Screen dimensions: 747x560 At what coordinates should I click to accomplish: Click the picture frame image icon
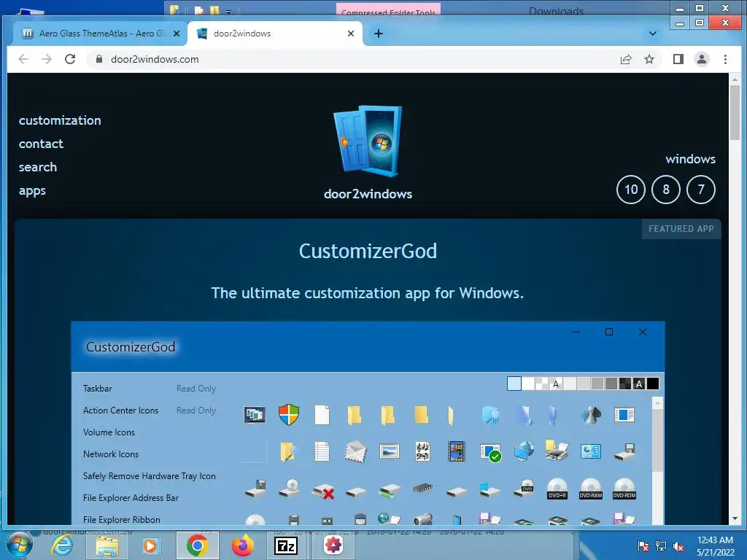390,451
